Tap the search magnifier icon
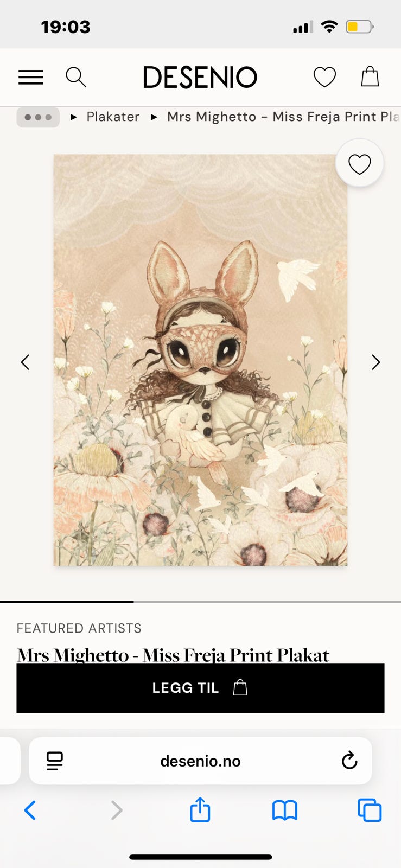This screenshot has width=401, height=868. (76, 78)
